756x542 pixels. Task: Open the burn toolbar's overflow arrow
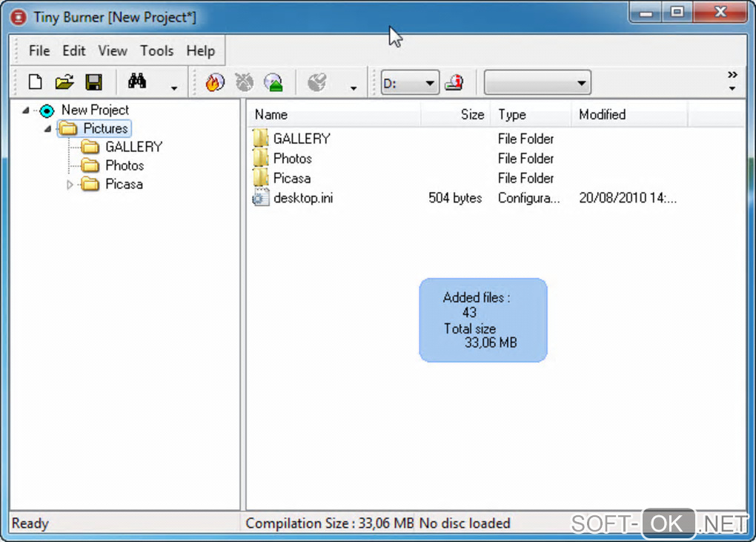coord(354,88)
